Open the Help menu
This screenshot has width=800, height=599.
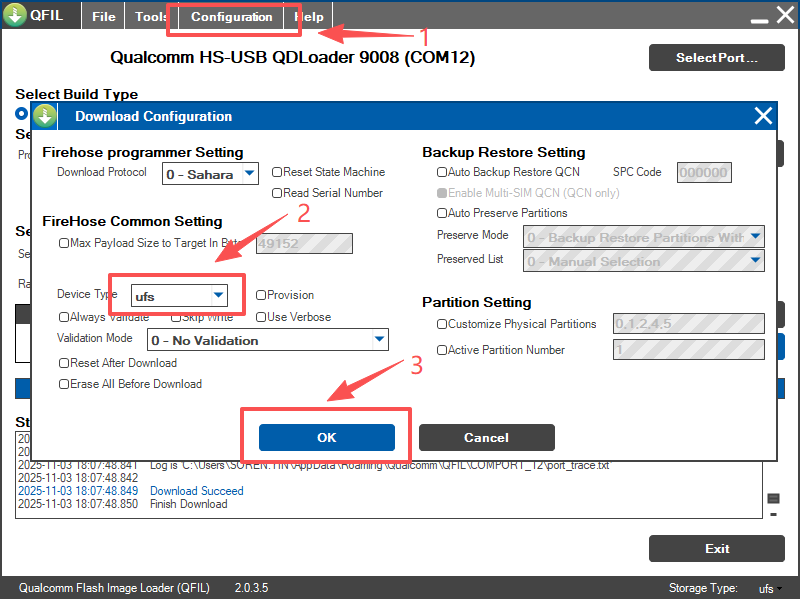coord(309,17)
